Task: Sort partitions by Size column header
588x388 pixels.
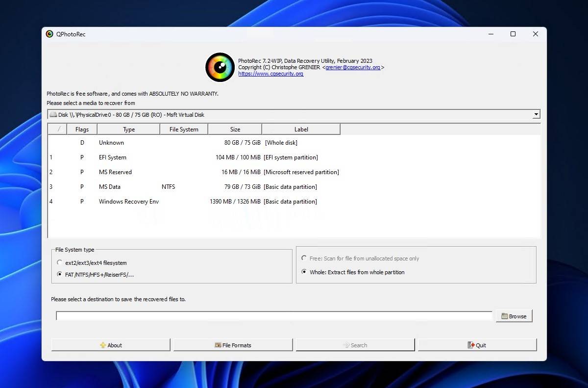Action: pyautogui.click(x=235, y=129)
